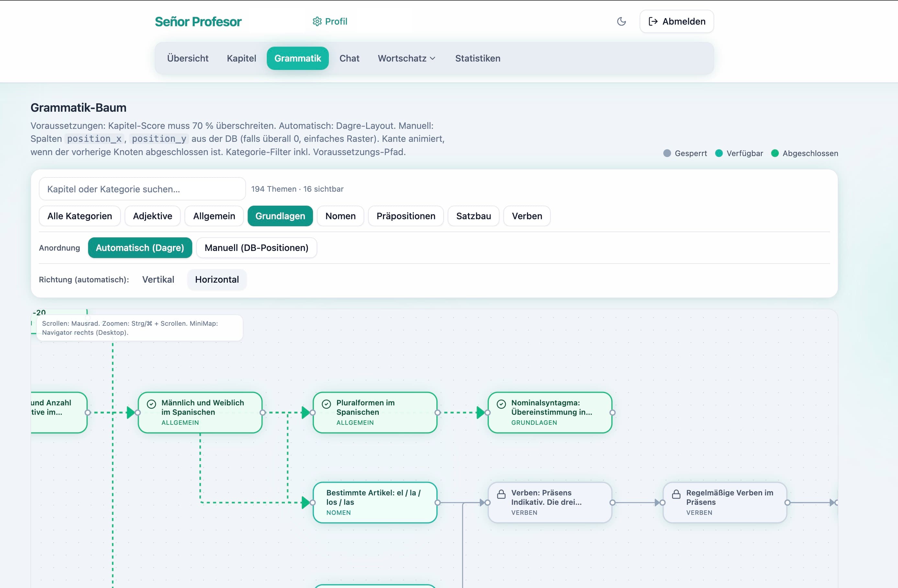Click the 'Scrollen: Mausrad' hint box
This screenshot has width=898, height=588.
click(x=140, y=328)
